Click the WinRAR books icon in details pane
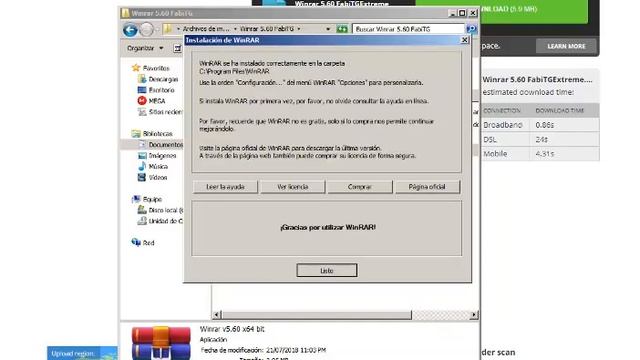640x360 pixels. [161, 343]
